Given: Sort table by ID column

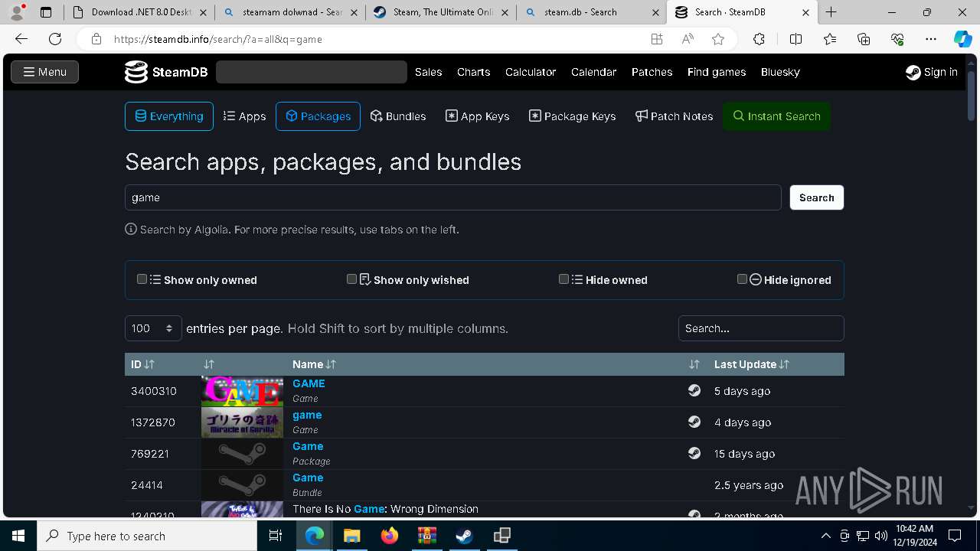Looking at the screenshot, I should (x=142, y=364).
